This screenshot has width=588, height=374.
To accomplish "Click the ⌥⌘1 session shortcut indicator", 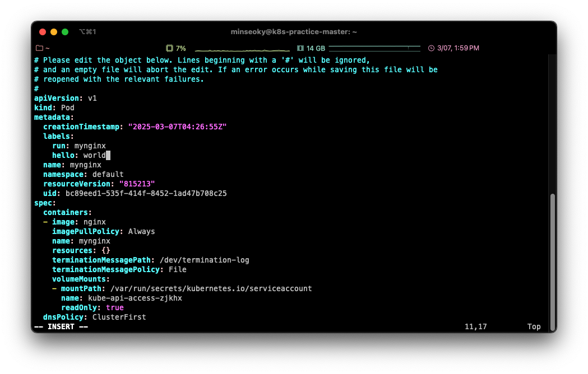I will 87,32.
